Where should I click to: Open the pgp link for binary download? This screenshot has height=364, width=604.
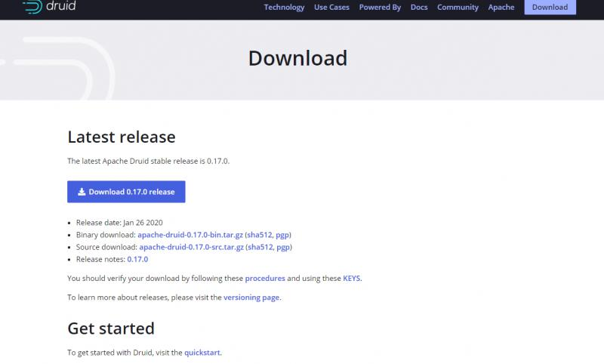pos(282,235)
